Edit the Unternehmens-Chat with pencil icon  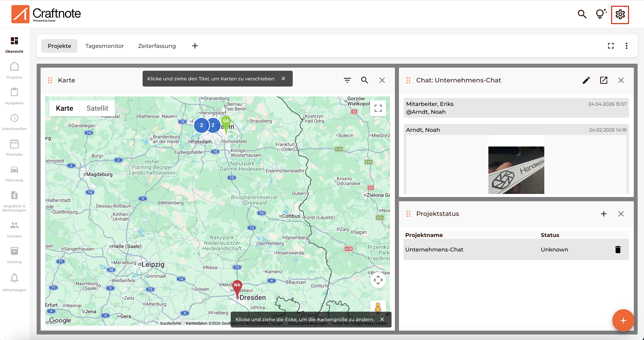[x=586, y=80]
